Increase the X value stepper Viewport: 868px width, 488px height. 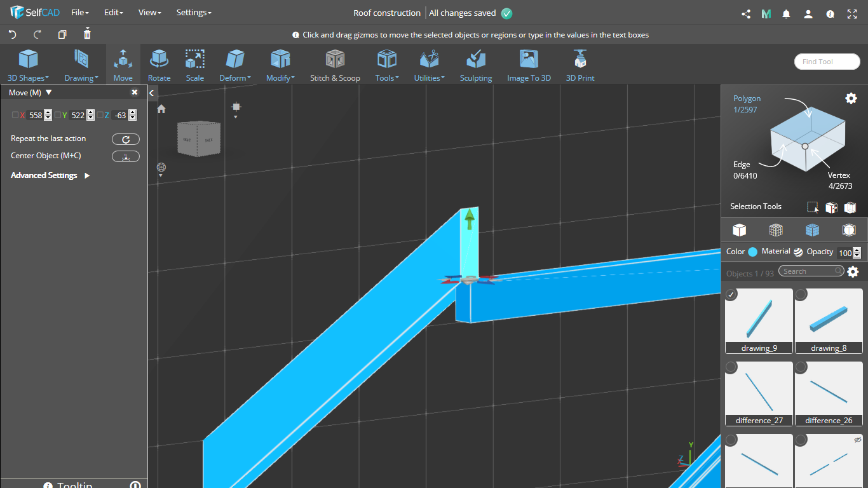48,112
